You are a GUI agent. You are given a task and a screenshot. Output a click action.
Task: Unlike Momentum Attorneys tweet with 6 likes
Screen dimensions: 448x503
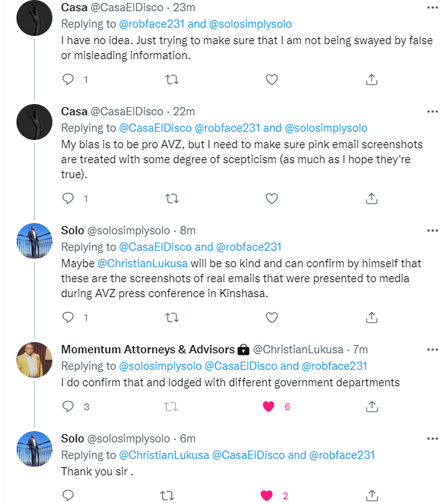pos(269,406)
